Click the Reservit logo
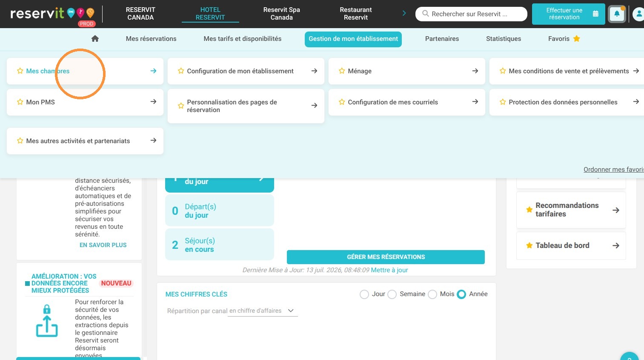The image size is (644, 360). click(x=52, y=14)
